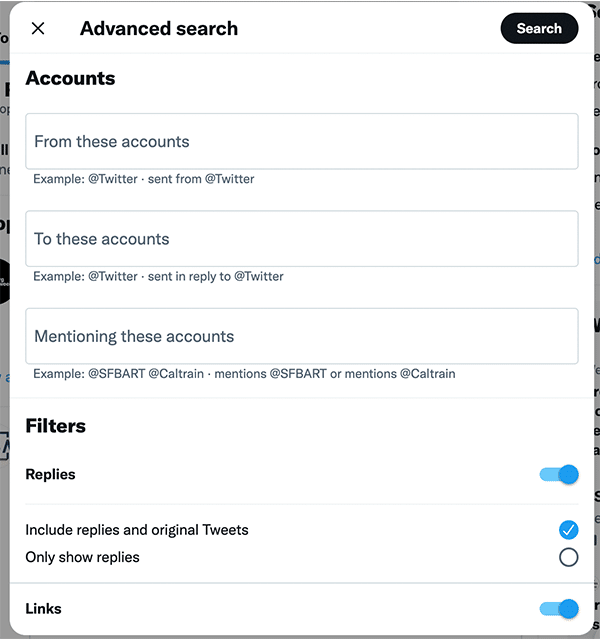Select the "Only show replies" radio button
Image resolution: width=600 pixels, height=640 pixels.
coord(569,557)
